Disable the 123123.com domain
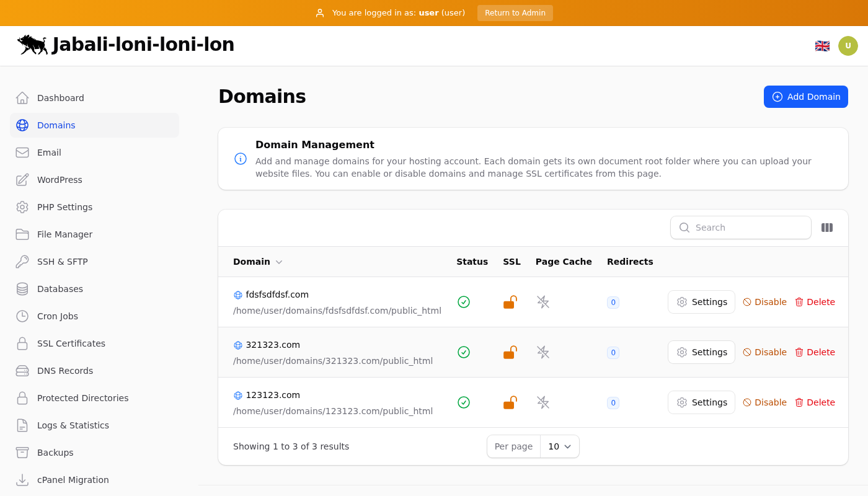This screenshot has width=868, height=496. pyautogui.click(x=764, y=402)
